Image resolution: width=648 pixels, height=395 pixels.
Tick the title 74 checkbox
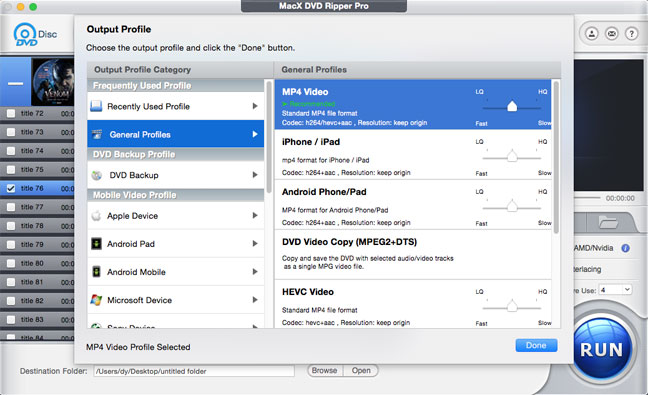coord(11,151)
